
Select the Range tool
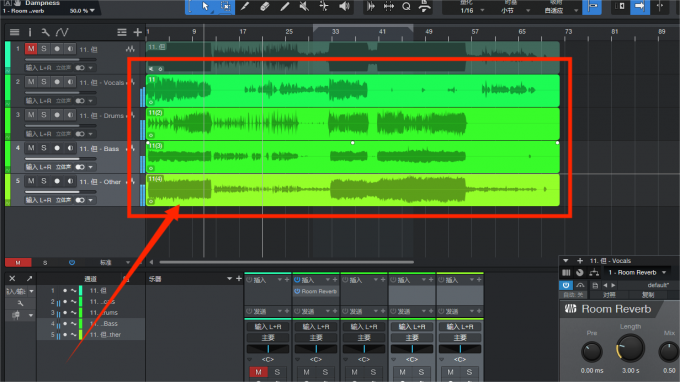click(x=226, y=7)
